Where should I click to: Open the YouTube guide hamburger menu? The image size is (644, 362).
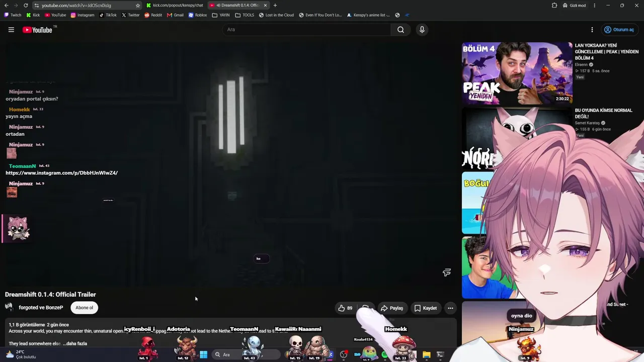pyautogui.click(x=11, y=30)
